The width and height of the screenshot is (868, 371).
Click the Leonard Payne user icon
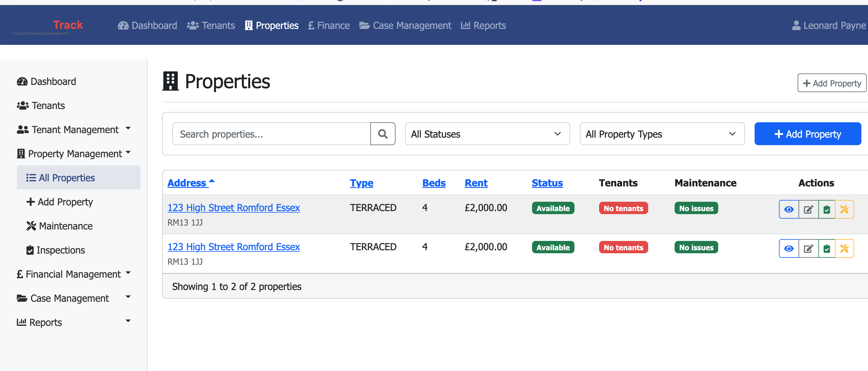click(796, 25)
